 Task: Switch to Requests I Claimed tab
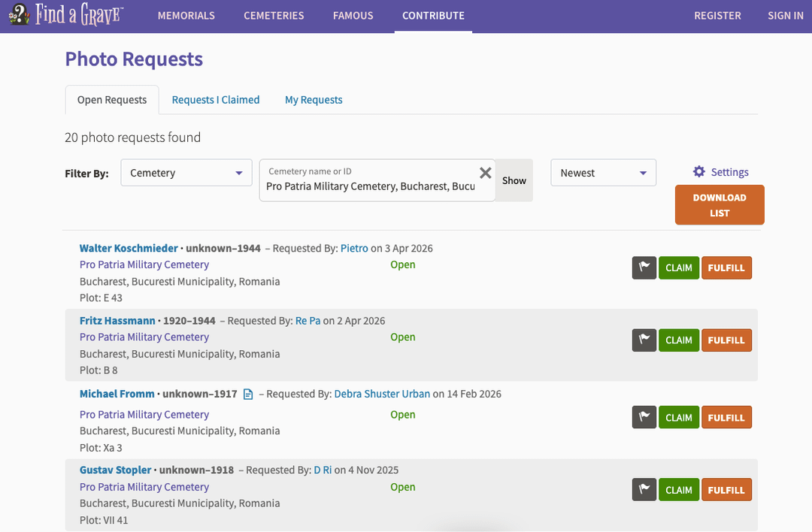pyautogui.click(x=216, y=100)
